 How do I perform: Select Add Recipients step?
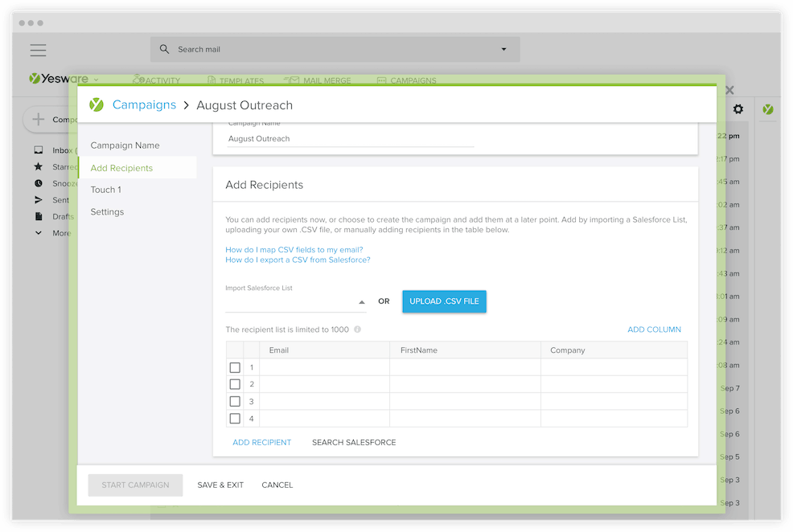point(138,168)
